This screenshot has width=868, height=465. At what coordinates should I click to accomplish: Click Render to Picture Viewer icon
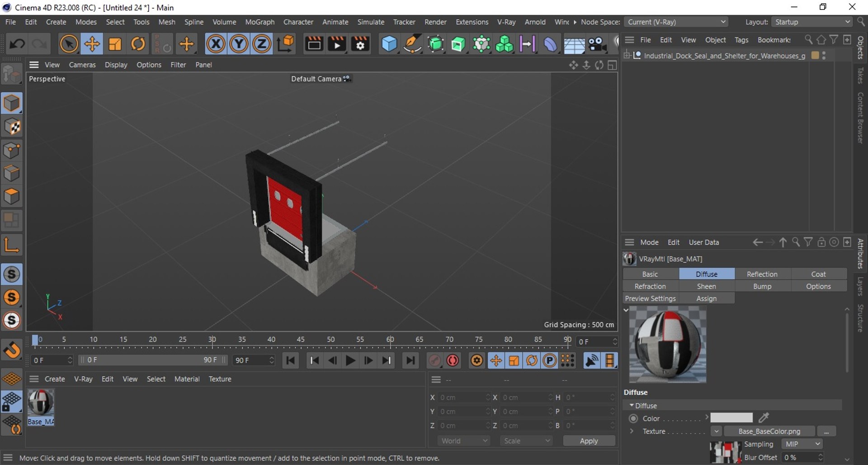point(337,44)
